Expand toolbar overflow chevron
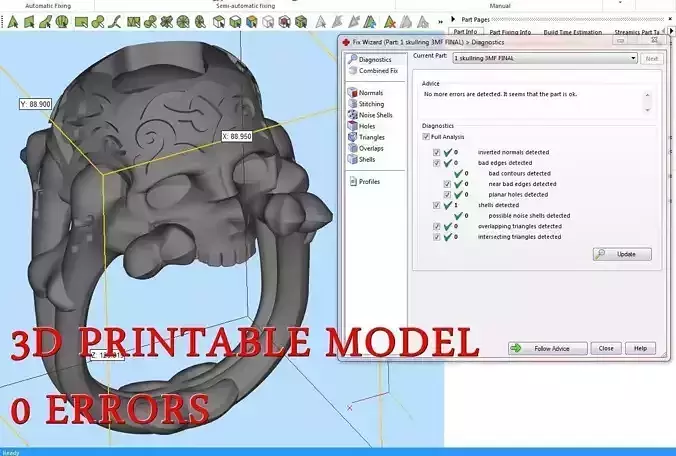The height and width of the screenshot is (456, 676). pos(440,22)
